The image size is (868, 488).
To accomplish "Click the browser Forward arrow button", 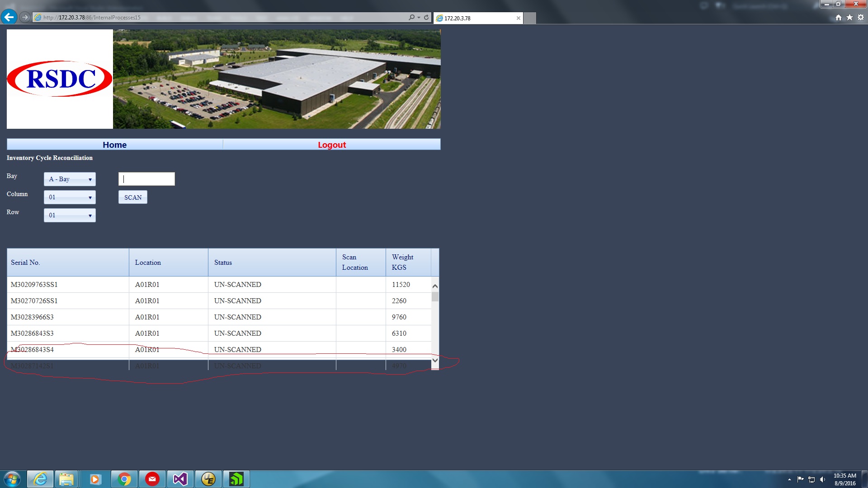I will click(x=25, y=17).
